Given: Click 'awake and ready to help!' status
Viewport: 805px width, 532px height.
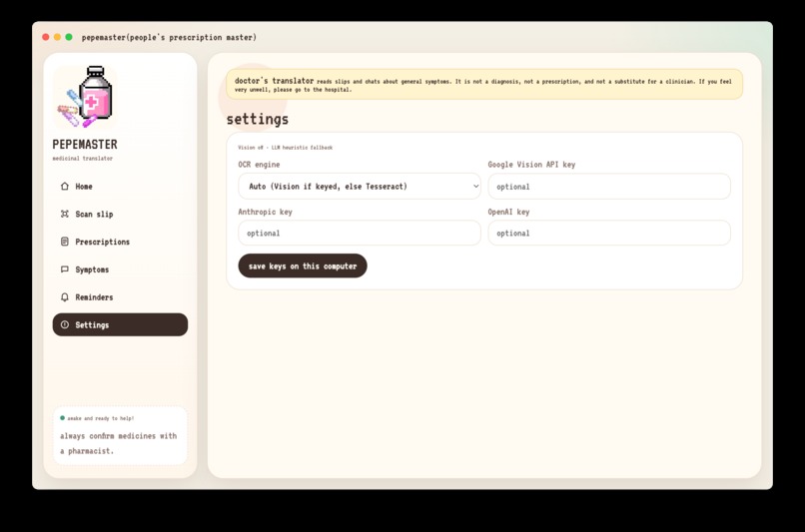Looking at the screenshot, I should coord(100,418).
